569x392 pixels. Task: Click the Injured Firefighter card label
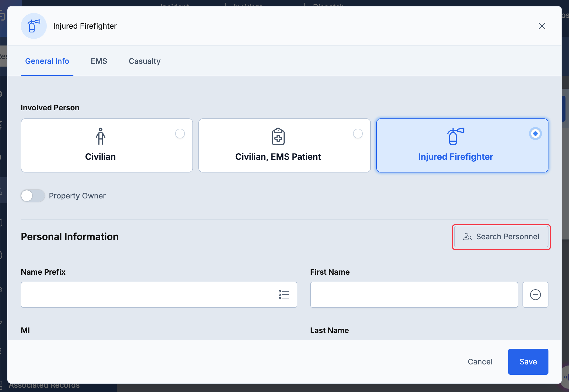coord(456,157)
